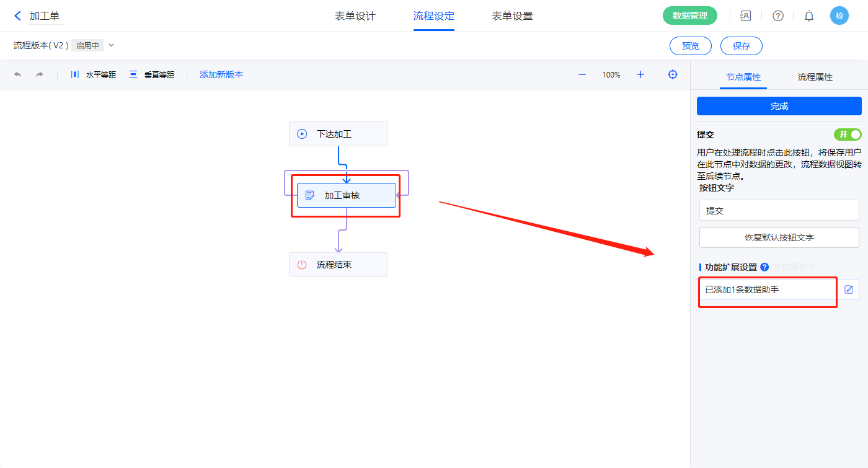Screen dimensions: 868x468
Task: Open the help question mark icon
Action: click(x=777, y=16)
